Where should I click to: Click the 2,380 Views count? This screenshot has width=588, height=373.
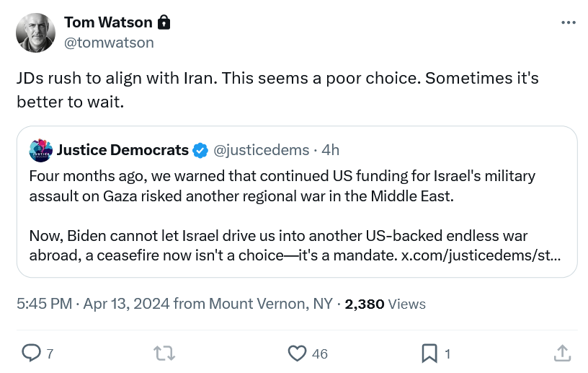(x=385, y=304)
